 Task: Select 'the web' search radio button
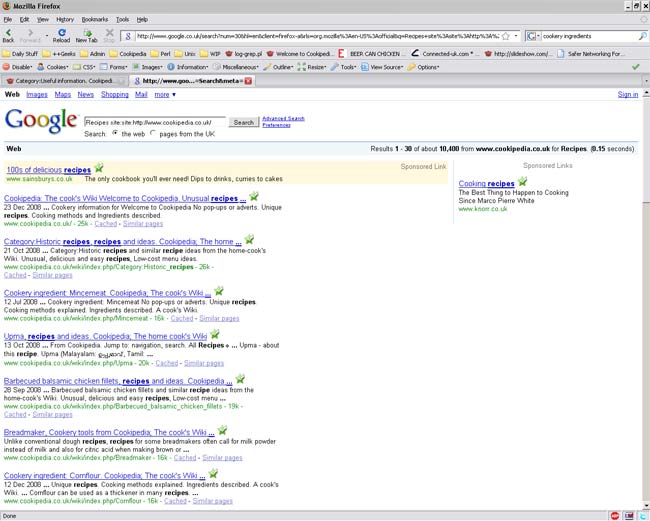115,133
